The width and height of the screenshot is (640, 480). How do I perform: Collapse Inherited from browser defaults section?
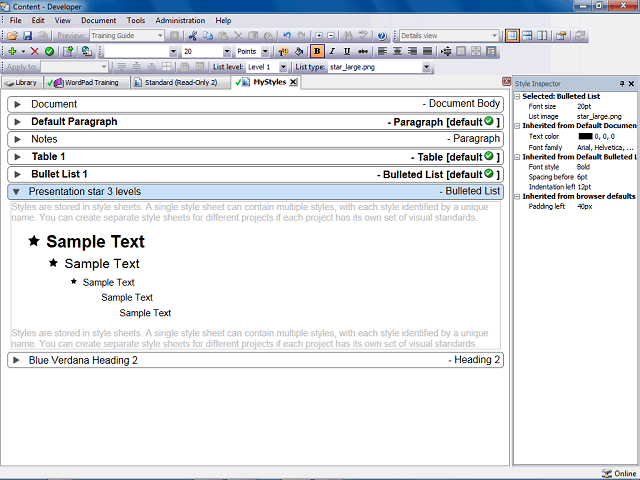pyautogui.click(x=517, y=196)
